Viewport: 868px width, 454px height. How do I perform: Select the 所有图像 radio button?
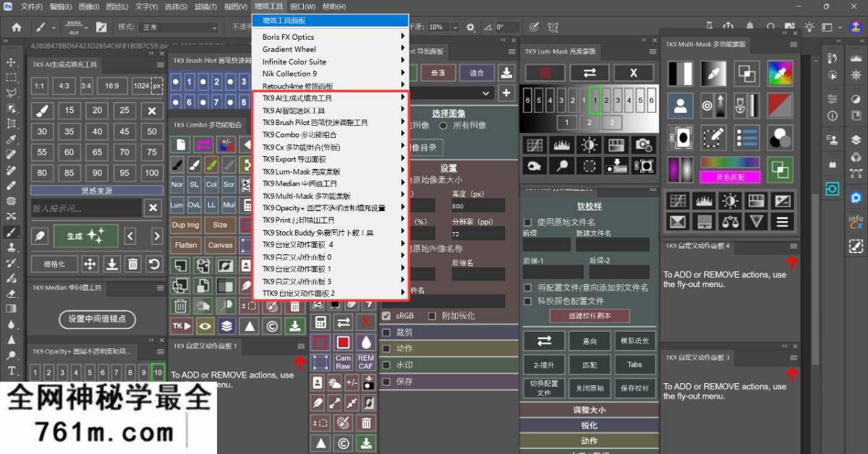[x=443, y=125]
